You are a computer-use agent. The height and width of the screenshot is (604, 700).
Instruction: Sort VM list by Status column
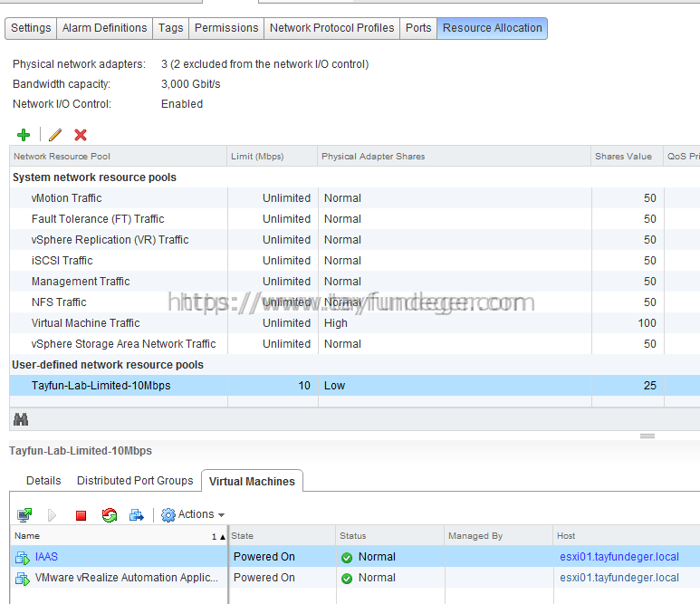tap(389, 536)
